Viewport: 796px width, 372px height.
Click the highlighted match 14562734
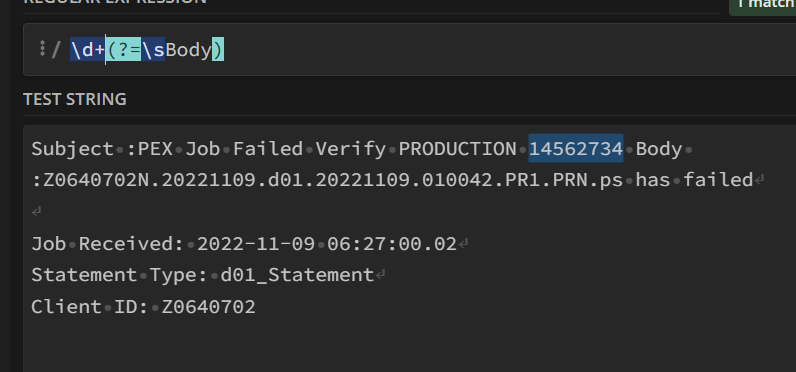[576, 148]
